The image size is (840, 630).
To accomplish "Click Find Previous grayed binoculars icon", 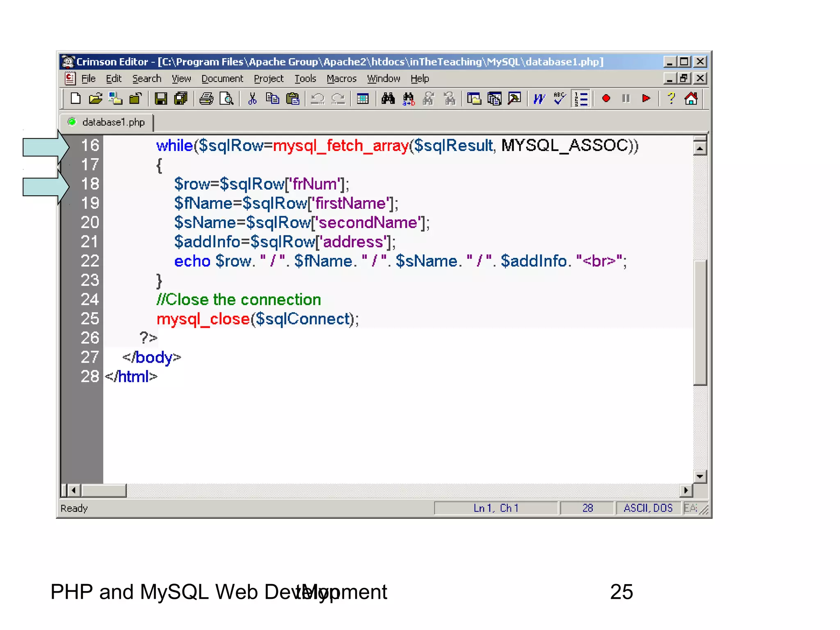I will point(450,99).
